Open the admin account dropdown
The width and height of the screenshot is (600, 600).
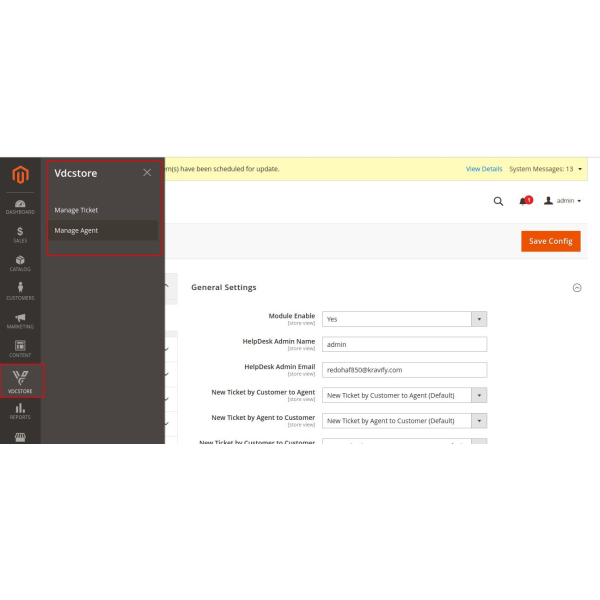[x=562, y=201]
